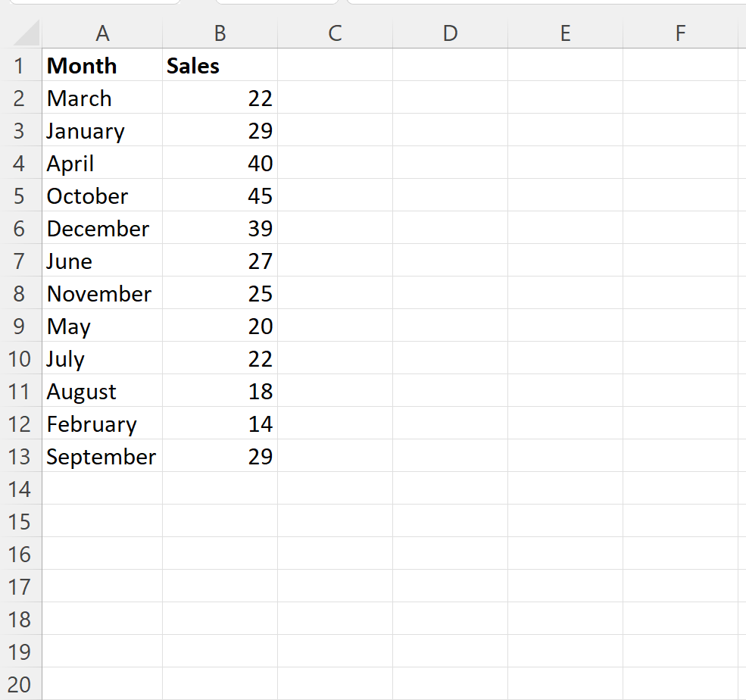
Task: Select column D header
Action: click(x=450, y=33)
